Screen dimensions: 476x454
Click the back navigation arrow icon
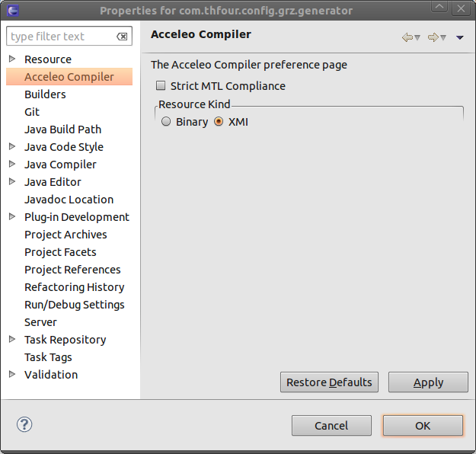[407, 37]
